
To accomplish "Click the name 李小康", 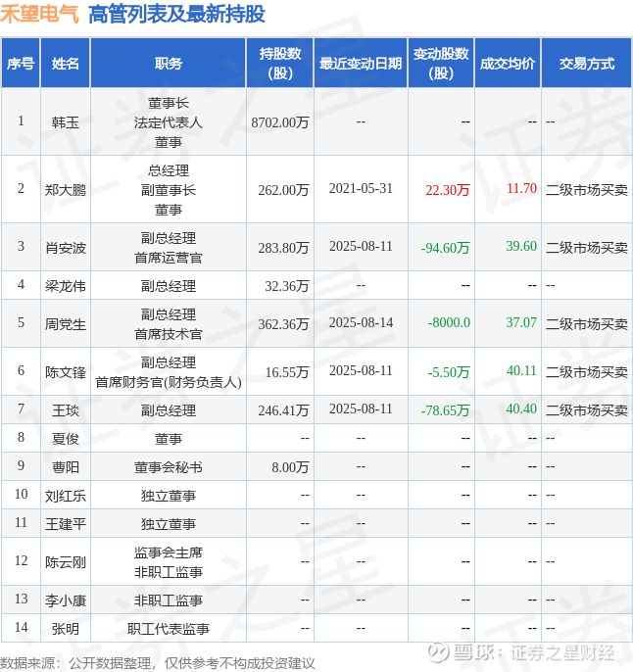I will (x=65, y=600).
